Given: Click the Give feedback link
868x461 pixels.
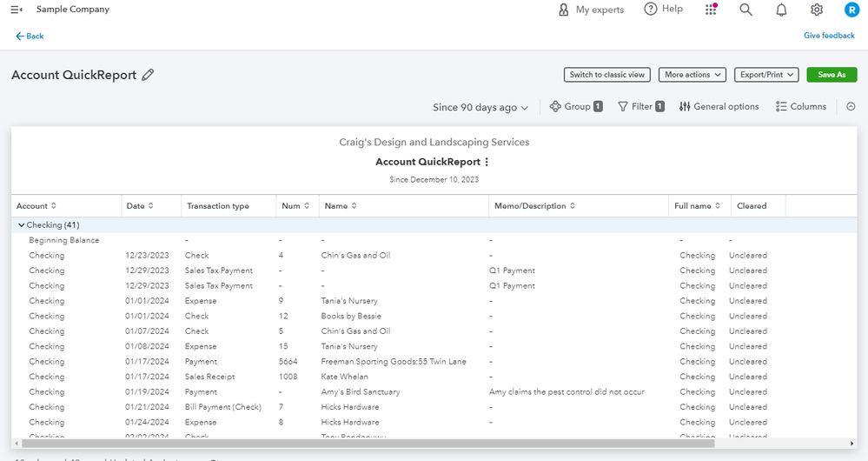Looking at the screenshot, I should (829, 36).
